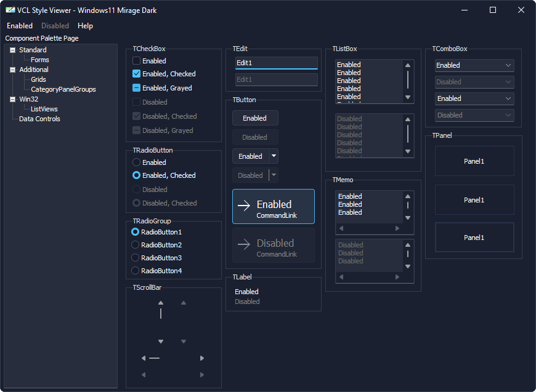Click right arrow of enabled TMemo horizontal scrollbar

(397, 228)
